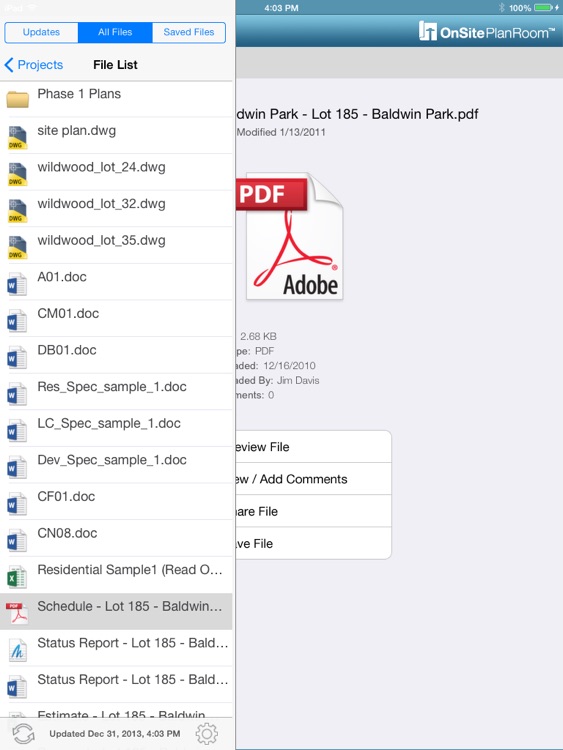Click the signature-style Status Report file icon

tap(18, 651)
